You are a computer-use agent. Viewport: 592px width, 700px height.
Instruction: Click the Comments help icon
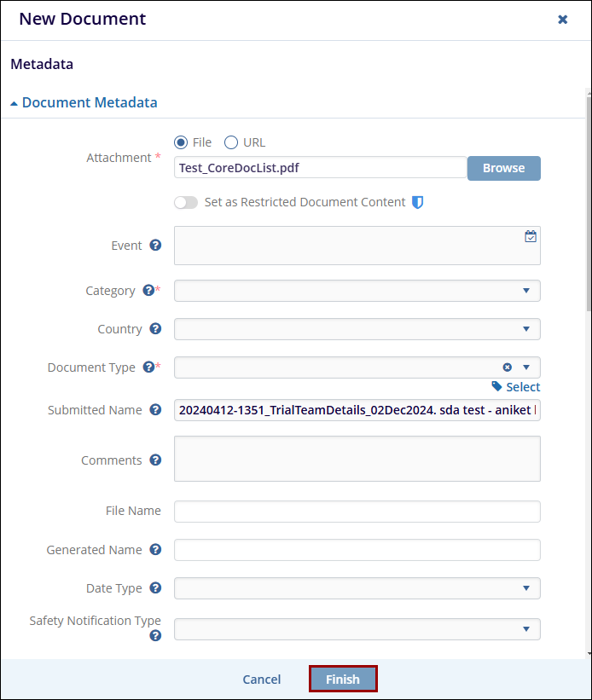(155, 460)
